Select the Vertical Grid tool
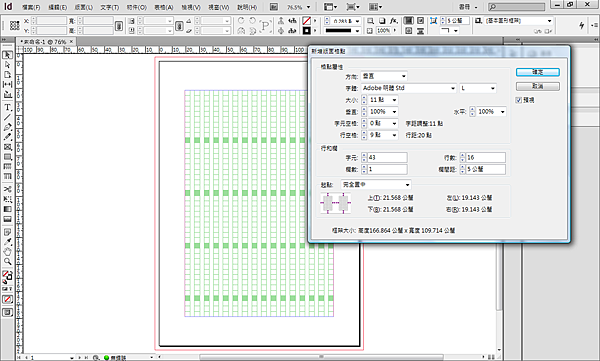 [7, 176]
